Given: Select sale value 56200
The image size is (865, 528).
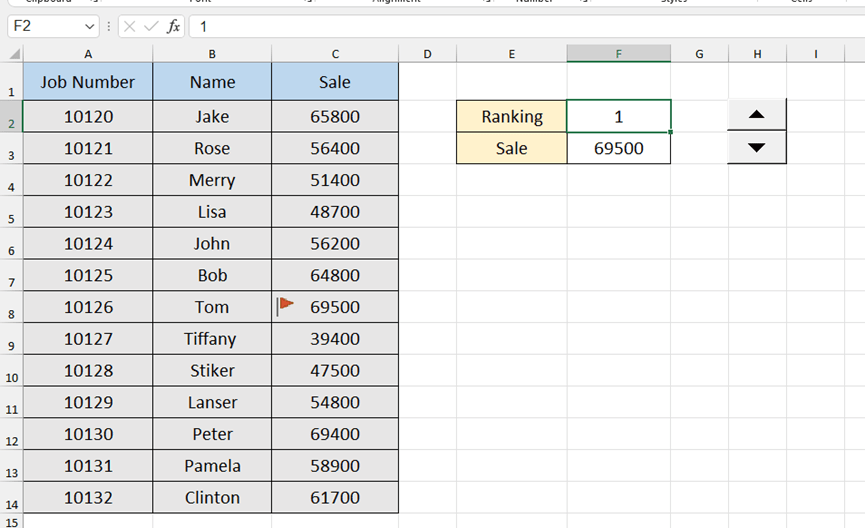Looking at the screenshot, I should [335, 243].
